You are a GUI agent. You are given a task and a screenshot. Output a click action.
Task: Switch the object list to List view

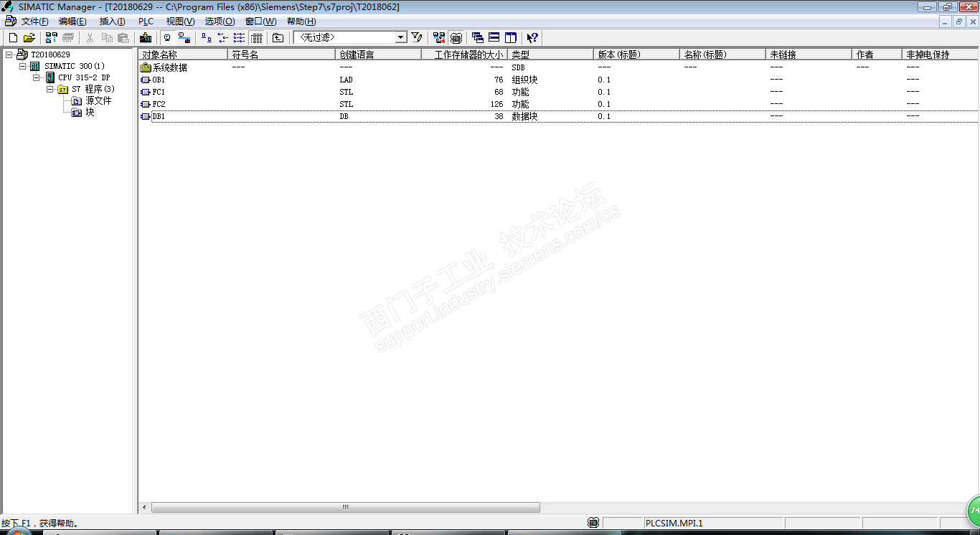point(239,37)
